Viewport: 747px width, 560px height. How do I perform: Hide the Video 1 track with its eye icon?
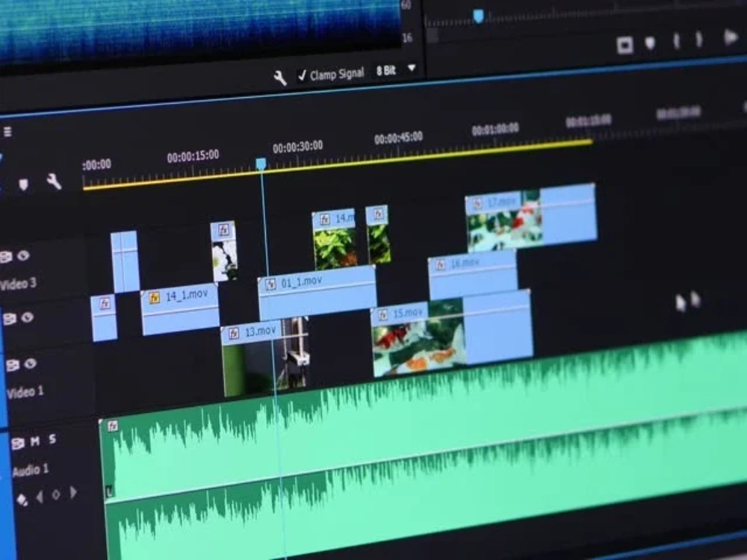click(x=30, y=364)
